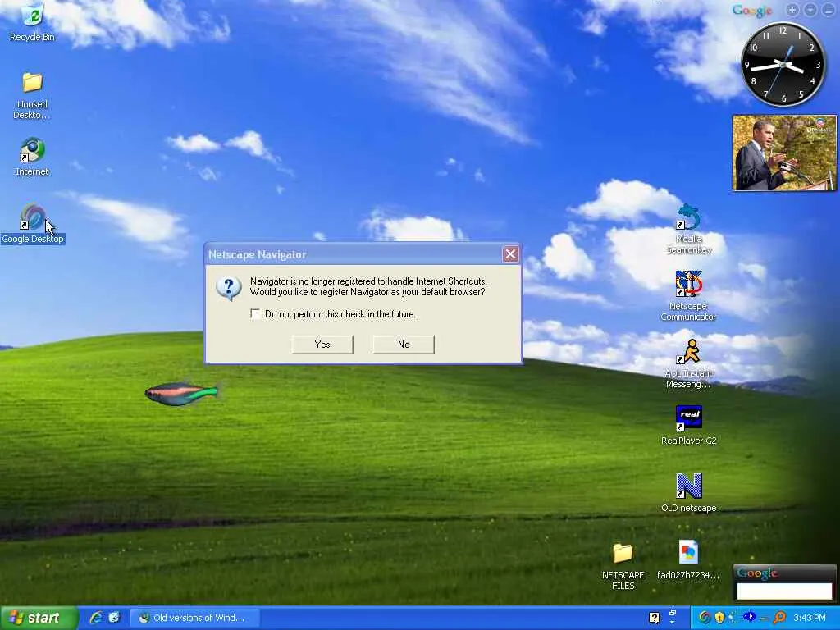Click the help question mark icon in taskbar

coord(654,618)
